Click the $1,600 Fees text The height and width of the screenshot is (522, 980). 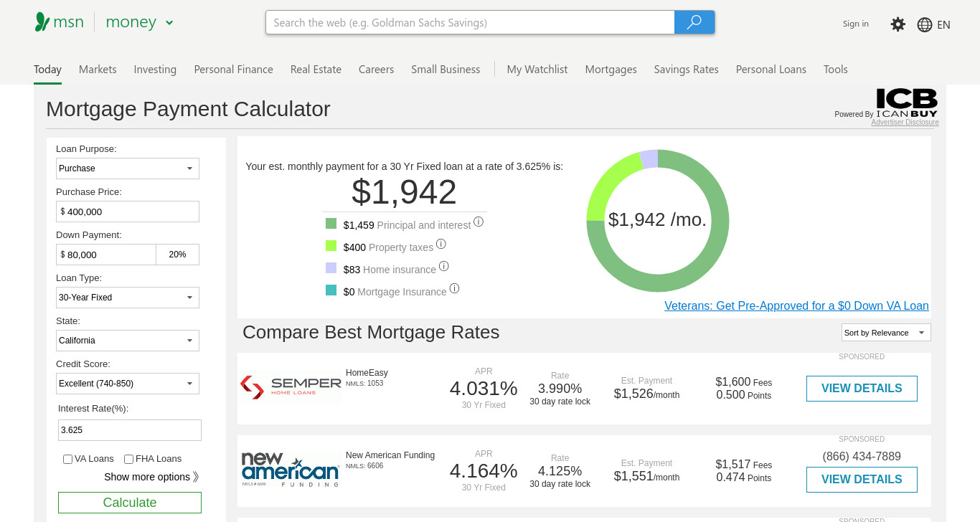pos(744,382)
